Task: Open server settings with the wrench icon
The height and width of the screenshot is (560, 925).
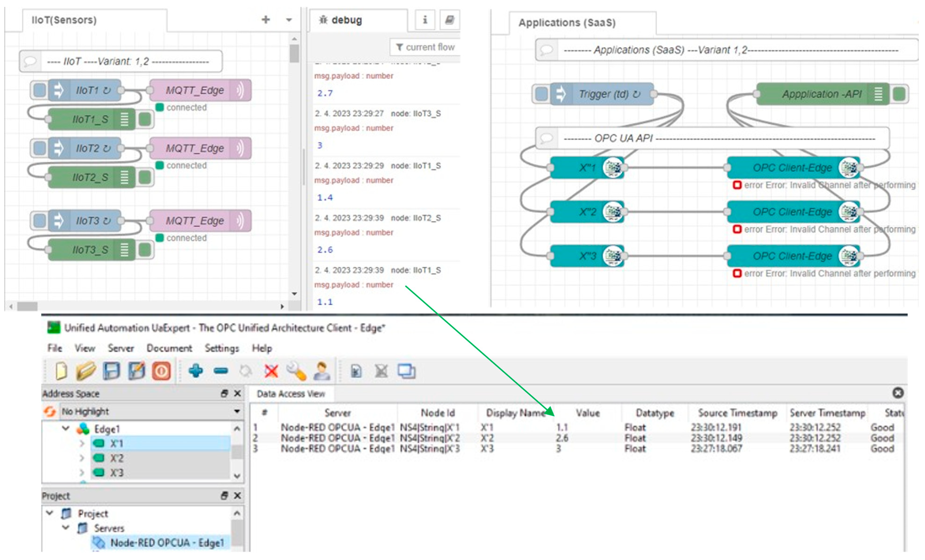Action: pyautogui.click(x=296, y=371)
